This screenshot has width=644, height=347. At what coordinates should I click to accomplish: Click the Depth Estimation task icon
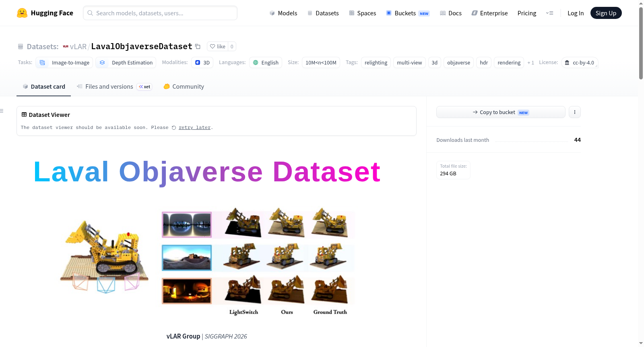(x=102, y=62)
